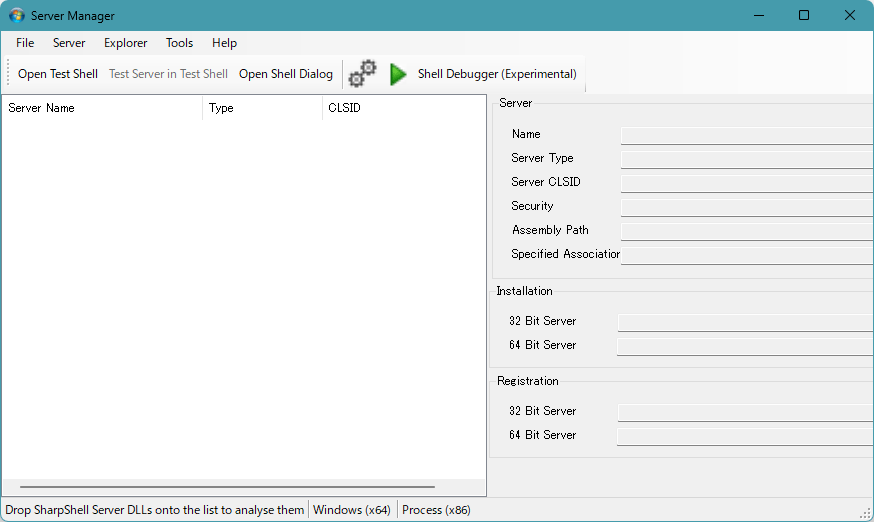Click the CLSID column header
874x522 pixels.
click(x=400, y=108)
